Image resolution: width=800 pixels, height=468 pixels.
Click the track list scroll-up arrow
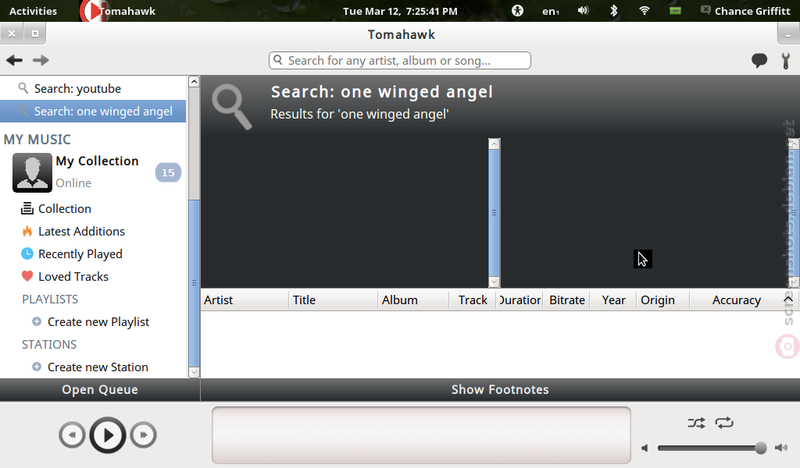click(788, 300)
